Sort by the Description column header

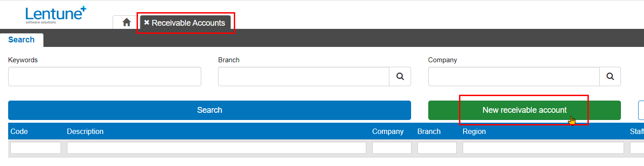click(x=85, y=132)
